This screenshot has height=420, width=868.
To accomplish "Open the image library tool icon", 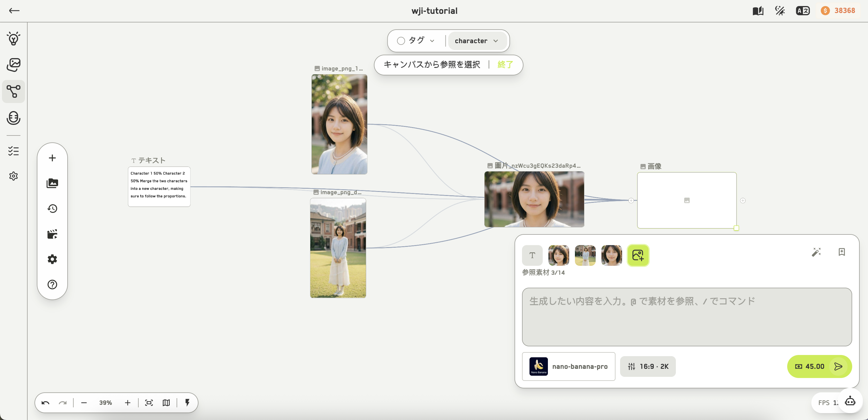I will (x=52, y=183).
